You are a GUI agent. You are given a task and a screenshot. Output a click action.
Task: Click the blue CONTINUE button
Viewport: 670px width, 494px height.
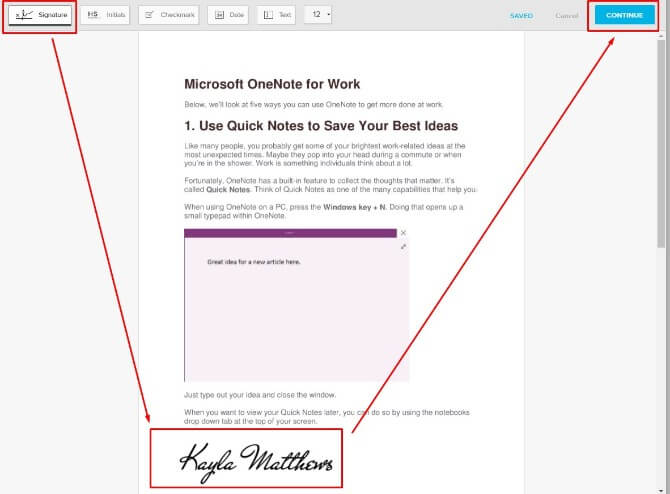point(624,15)
